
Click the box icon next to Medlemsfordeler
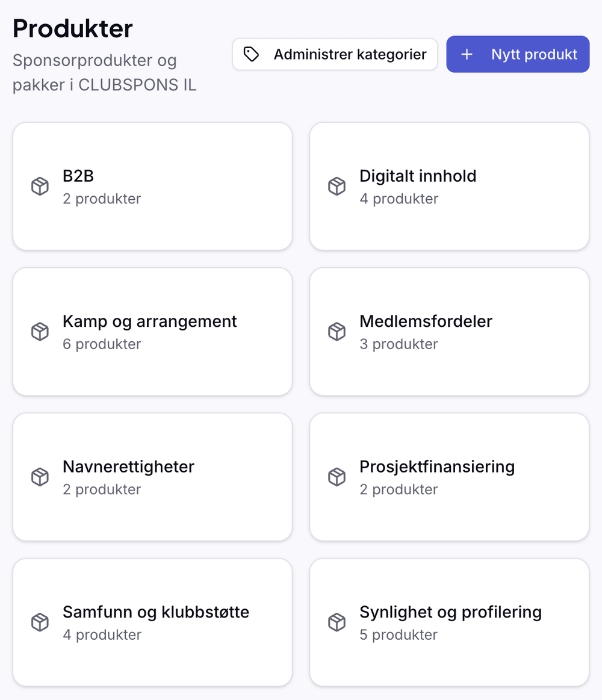(337, 332)
